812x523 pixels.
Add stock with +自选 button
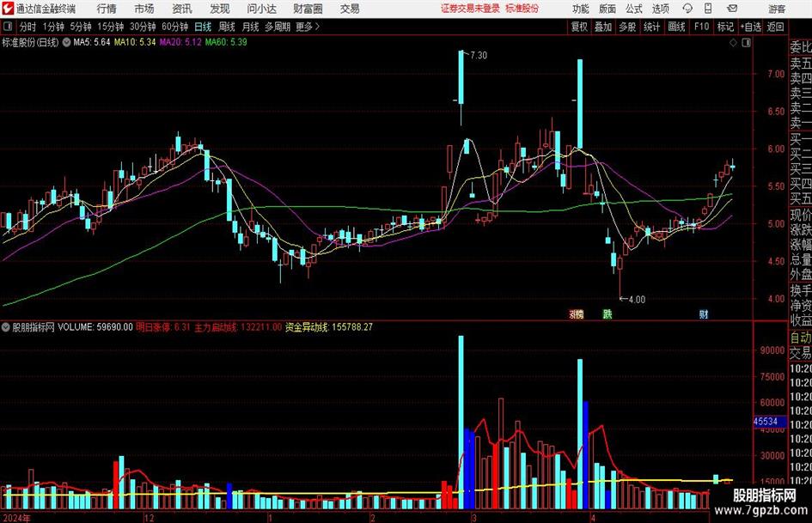[751, 27]
